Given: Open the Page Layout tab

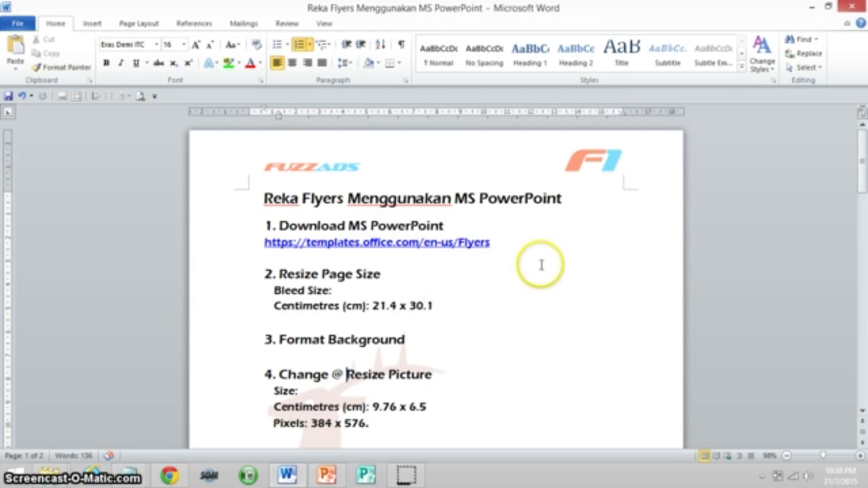Looking at the screenshot, I should click(x=139, y=23).
